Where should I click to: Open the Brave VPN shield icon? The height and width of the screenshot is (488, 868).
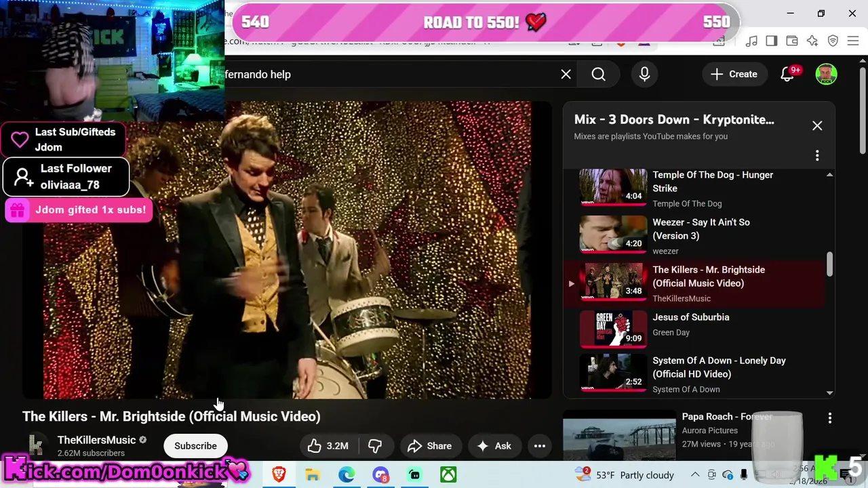click(x=833, y=41)
